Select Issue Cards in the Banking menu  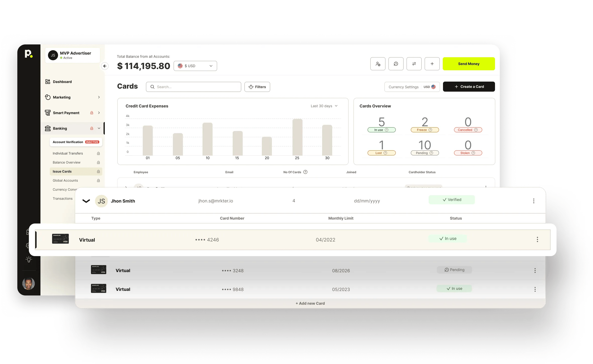click(x=62, y=171)
